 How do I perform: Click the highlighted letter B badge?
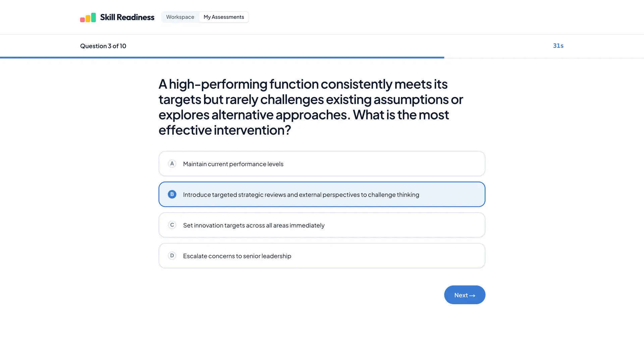pos(172,194)
